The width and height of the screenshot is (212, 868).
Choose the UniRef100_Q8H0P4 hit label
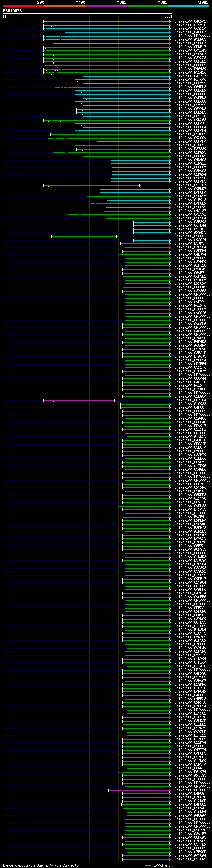click(x=190, y=127)
